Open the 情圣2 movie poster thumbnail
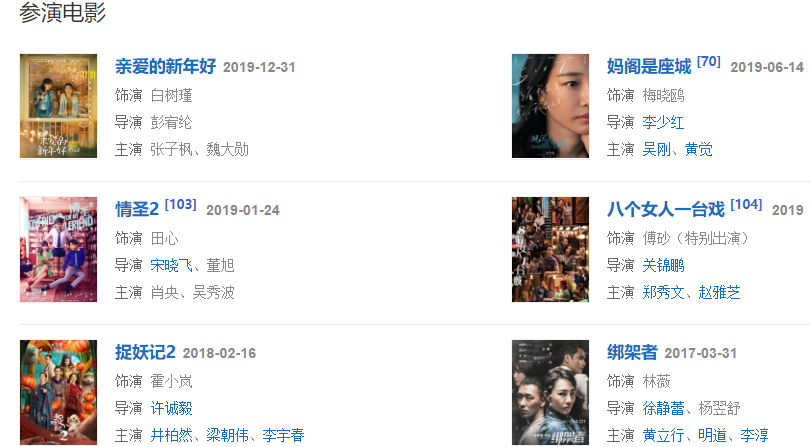This screenshot has height=447, width=811. [58, 249]
